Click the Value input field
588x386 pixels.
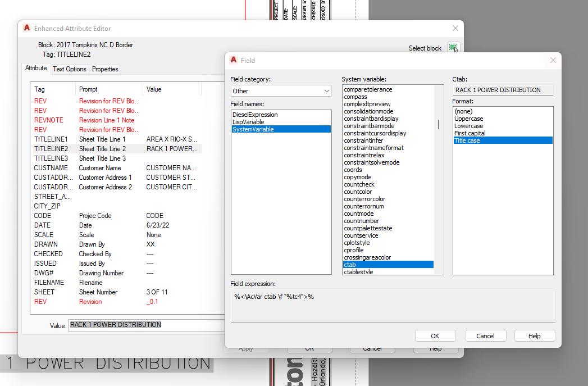click(x=140, y=324)
